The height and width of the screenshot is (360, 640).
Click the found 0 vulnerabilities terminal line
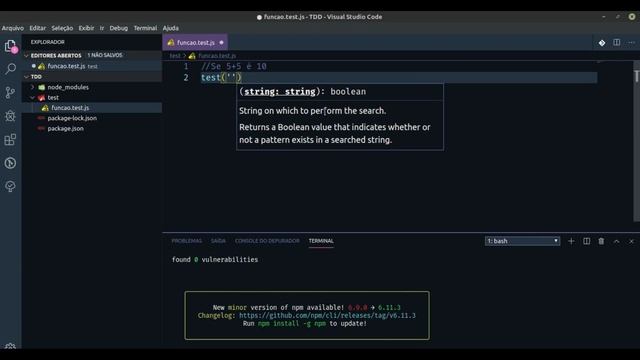pyautogui.click(x=215, y=260)
